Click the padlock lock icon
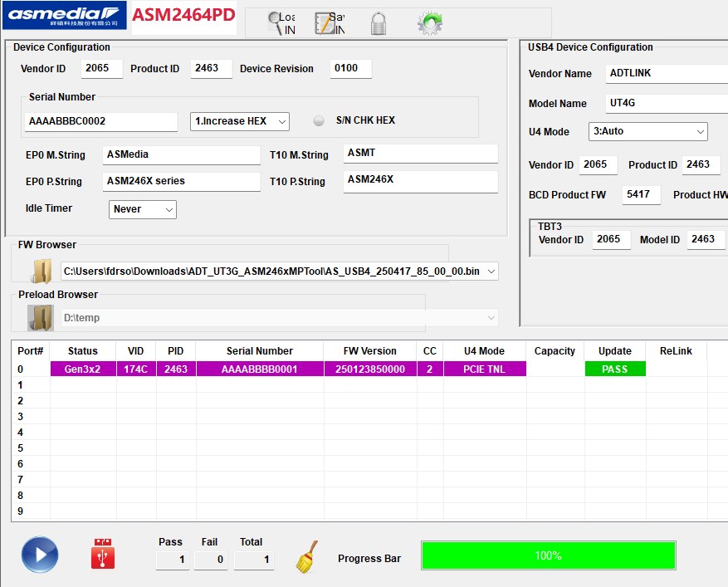This screenshot has height=587, width=728. (379, 23)
